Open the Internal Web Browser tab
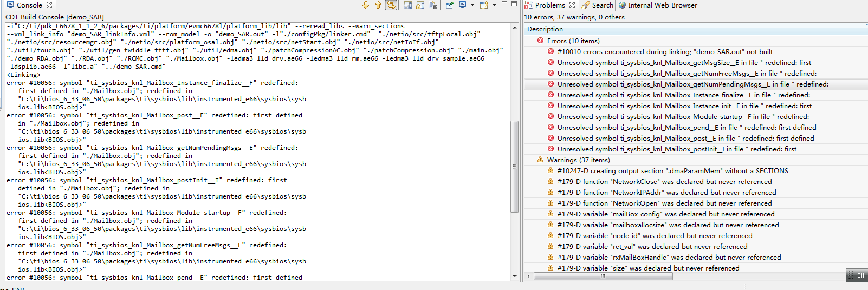Image resolution: width=868 pixels, height=290 pixels. (x=658, y=5)
